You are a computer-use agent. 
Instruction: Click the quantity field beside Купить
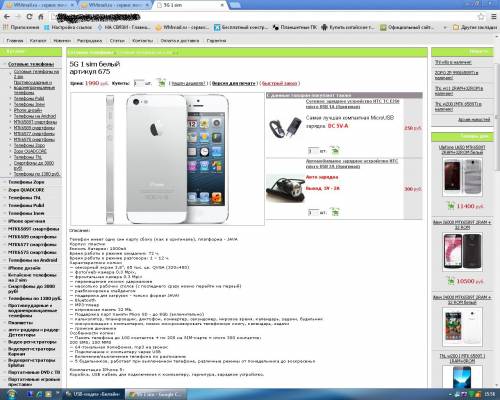pos(138,83)
